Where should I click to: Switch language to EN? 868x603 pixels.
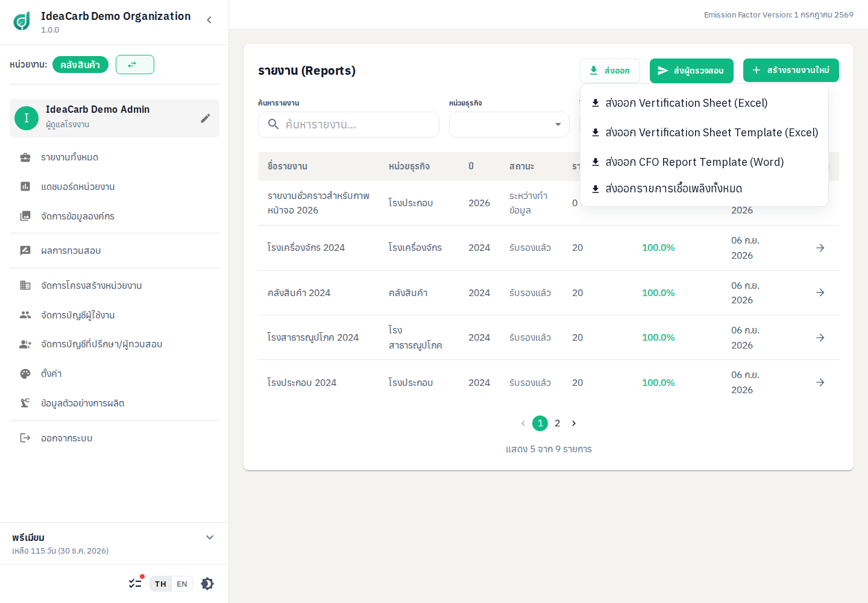[182, 584]
